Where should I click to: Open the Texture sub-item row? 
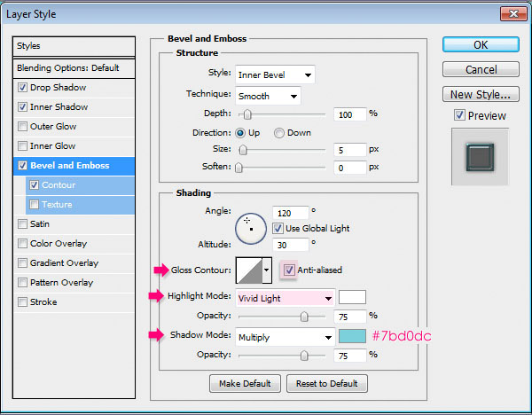coord(80,205)
